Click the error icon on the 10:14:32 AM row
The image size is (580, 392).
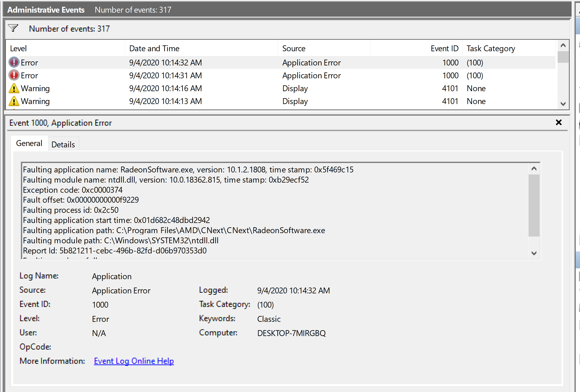[x=14, y=62]
